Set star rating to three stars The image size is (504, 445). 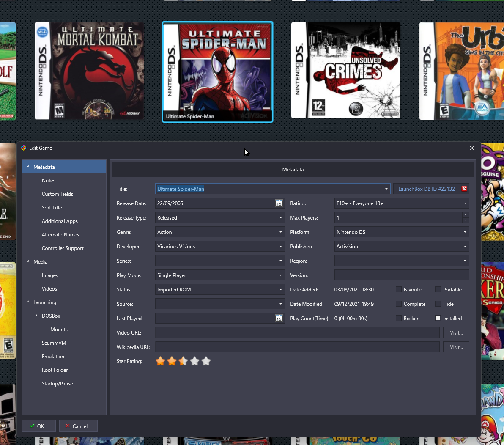pyautogui.click(x=183, y=361)
